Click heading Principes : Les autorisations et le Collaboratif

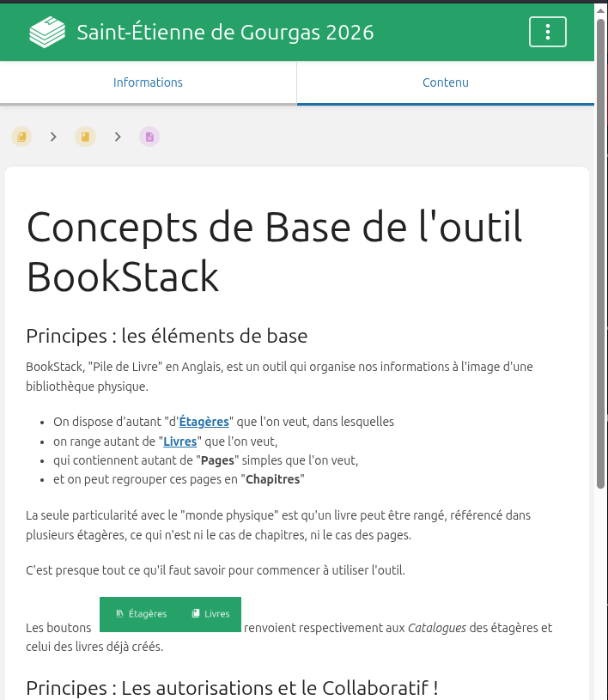232,687
